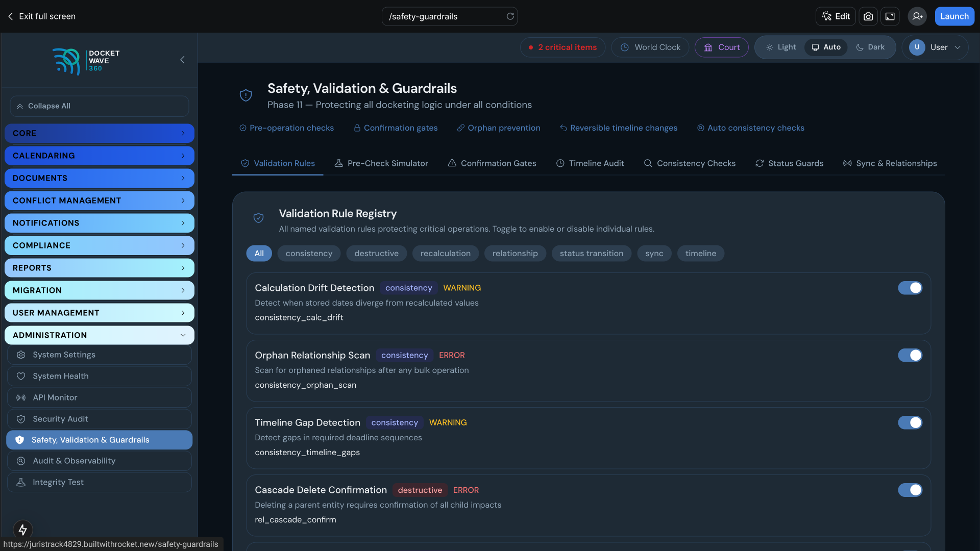Filter rules by status transition
980x551 pixels.
pos(592,254)
